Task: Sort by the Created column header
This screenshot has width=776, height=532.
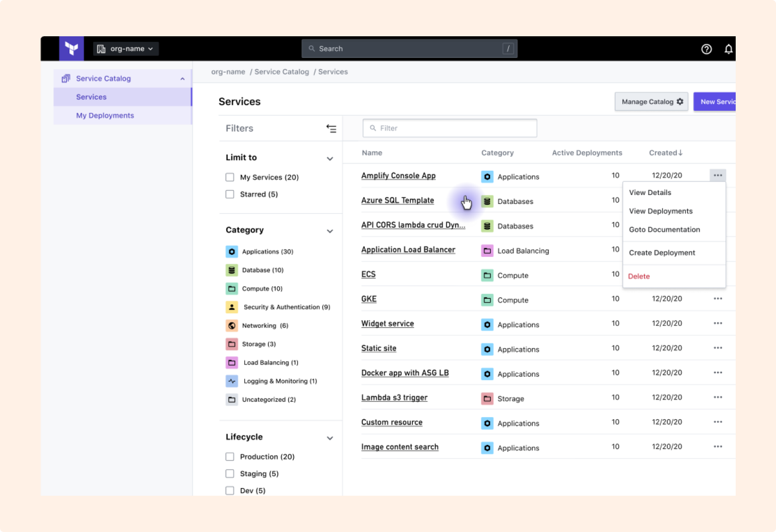Action: tap(666, 153)
